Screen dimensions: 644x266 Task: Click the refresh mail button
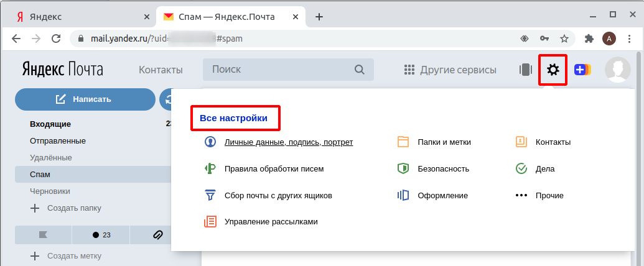pos(167,99)
